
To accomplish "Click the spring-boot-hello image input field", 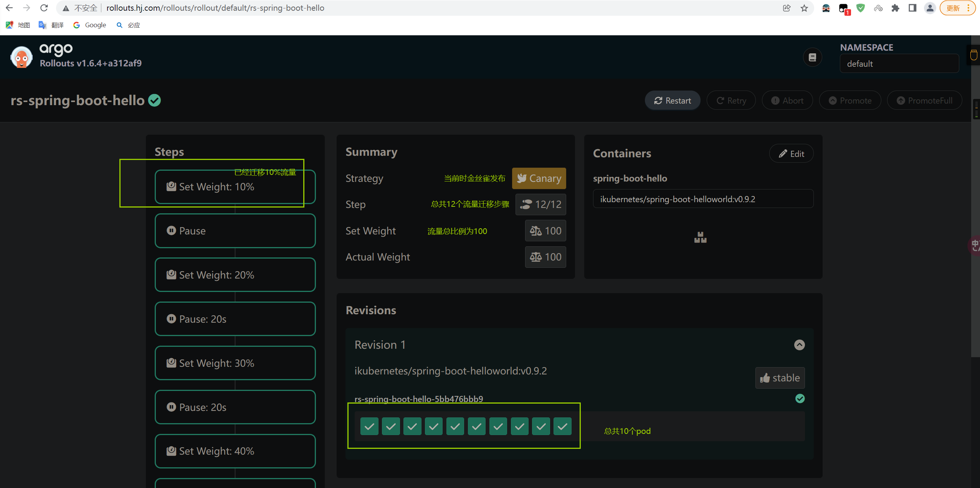I will [703, 199].
